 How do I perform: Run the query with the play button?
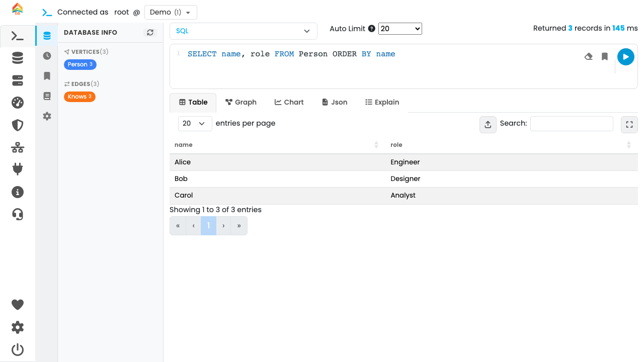click(x=626, y=57)
